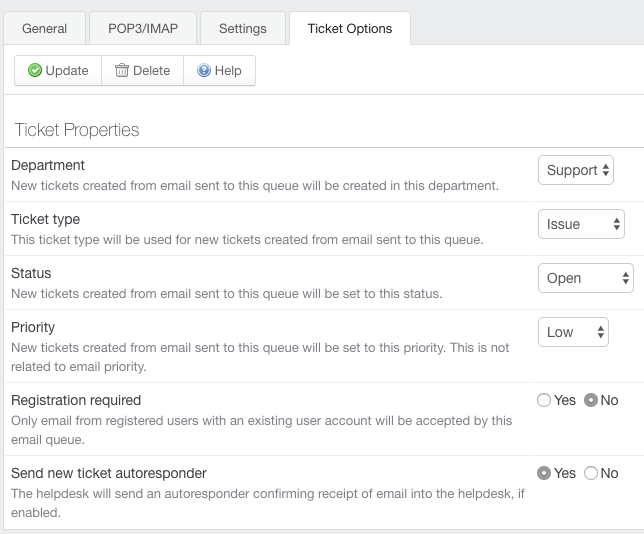The image size is (644, 534).
Task: Open the Priority dropdown showing Low
Action: [x=573, y=332]
